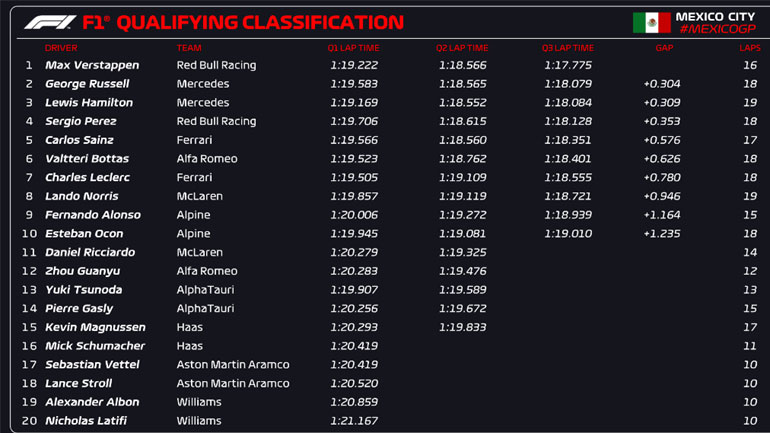Select the Gap column header
The image size is (770, 433).
[x=664, y=48]
